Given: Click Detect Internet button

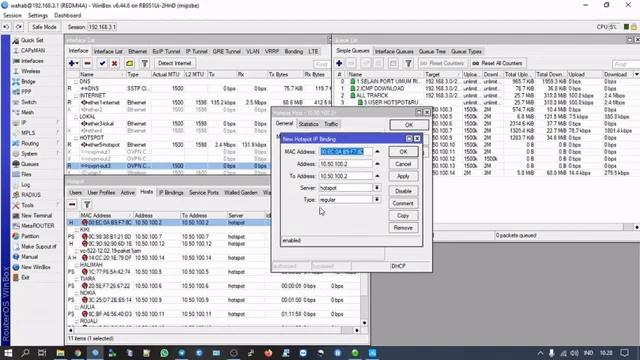Looking at the screenshot, I should 175,63.
